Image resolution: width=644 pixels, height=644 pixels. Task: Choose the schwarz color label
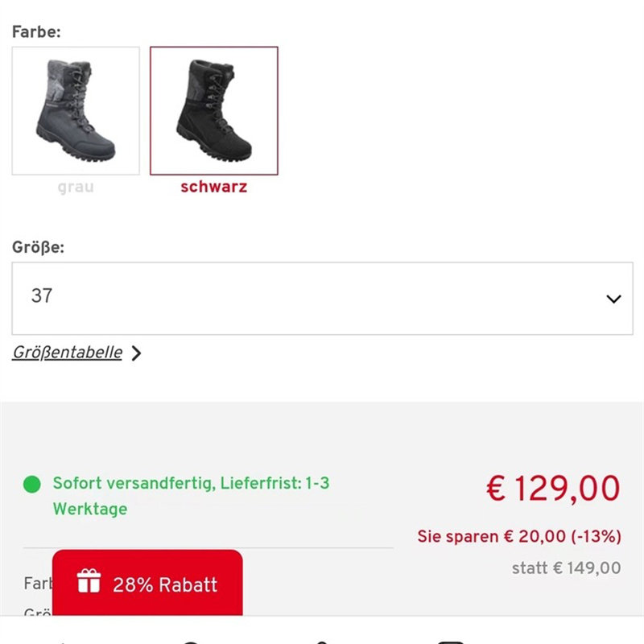[213, 188]
